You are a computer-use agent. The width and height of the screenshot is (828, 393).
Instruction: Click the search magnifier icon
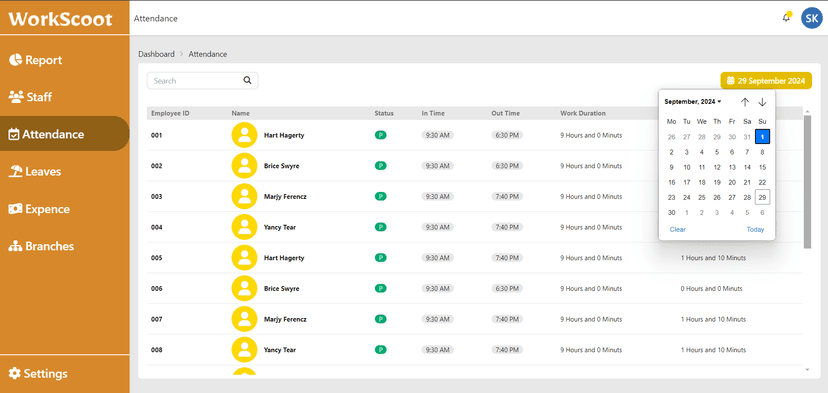[x=247, y=80]
